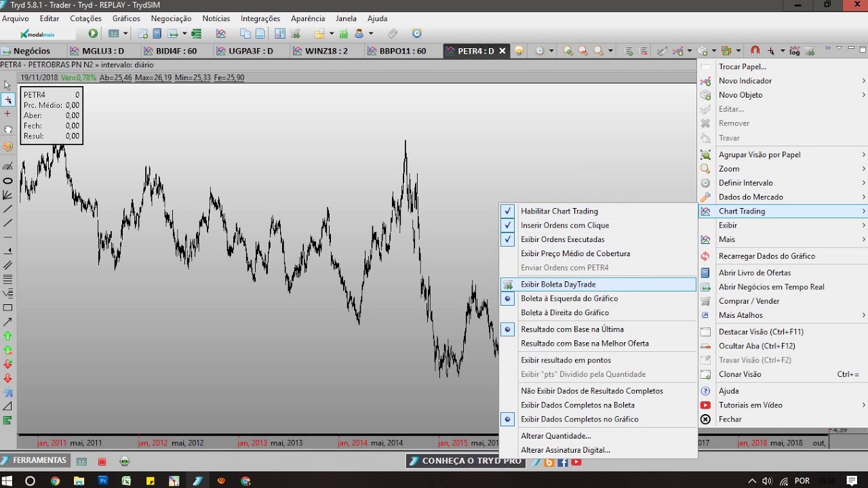The height and width of the screenshot is (488, 868).
Task: Select the arrow pointer tool in the left toolbar
Action: click(x=7, y=85)
